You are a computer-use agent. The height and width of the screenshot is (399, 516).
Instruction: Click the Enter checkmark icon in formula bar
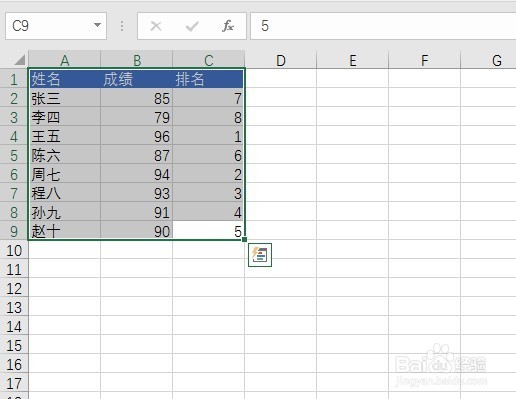coord(192,26)
